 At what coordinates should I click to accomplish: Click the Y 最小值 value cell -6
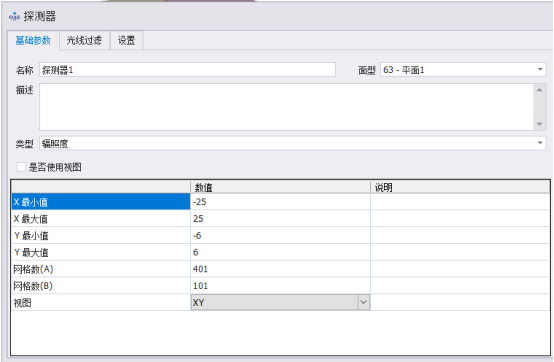[280, 235]
